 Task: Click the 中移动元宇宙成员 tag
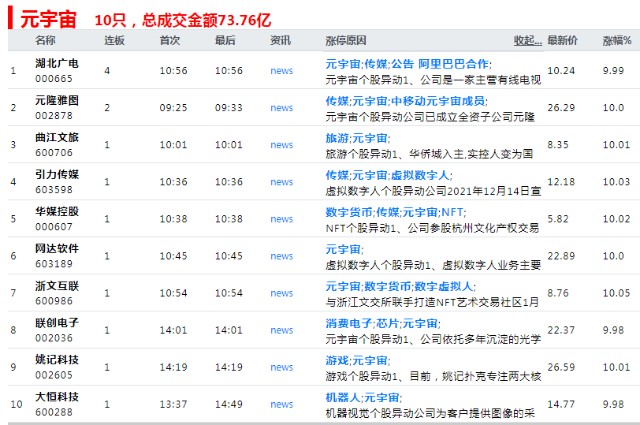coord(438,101)
